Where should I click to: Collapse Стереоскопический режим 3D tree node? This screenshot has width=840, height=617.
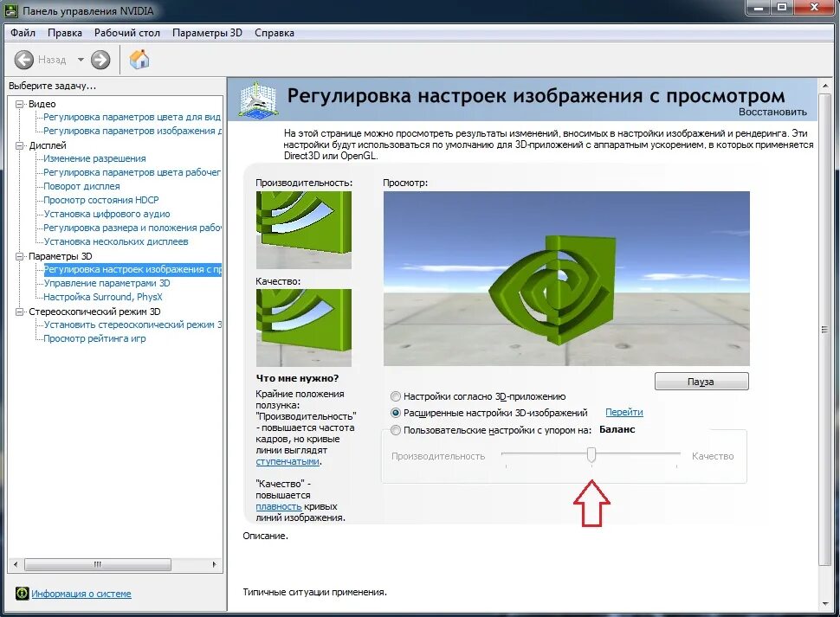pos(20,312)
